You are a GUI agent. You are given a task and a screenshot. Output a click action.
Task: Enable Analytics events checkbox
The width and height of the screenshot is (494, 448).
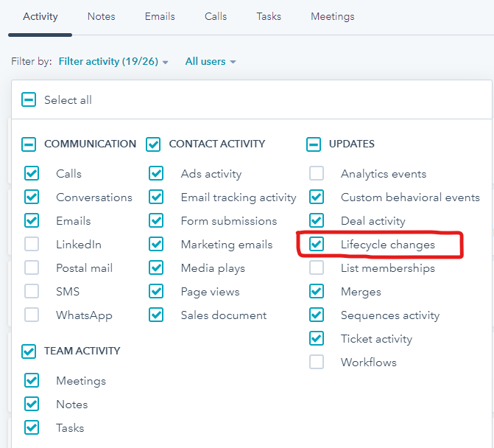[x=317, y=173]
